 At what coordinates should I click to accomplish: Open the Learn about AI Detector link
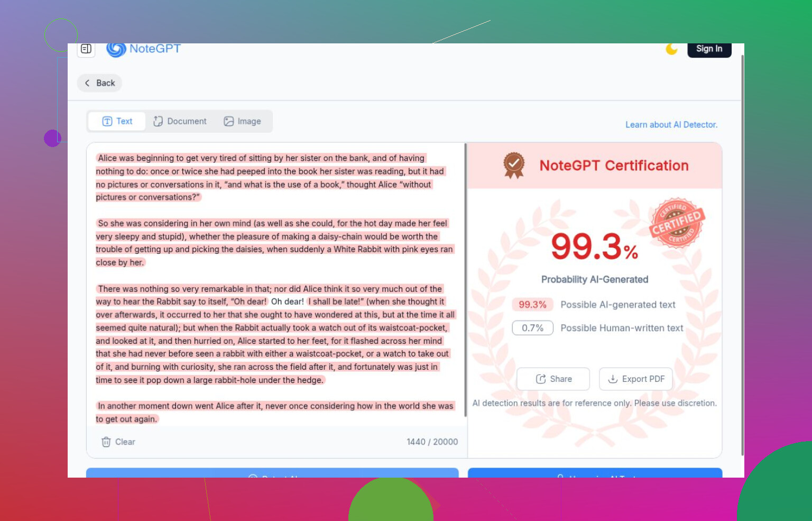coord(671,125)
